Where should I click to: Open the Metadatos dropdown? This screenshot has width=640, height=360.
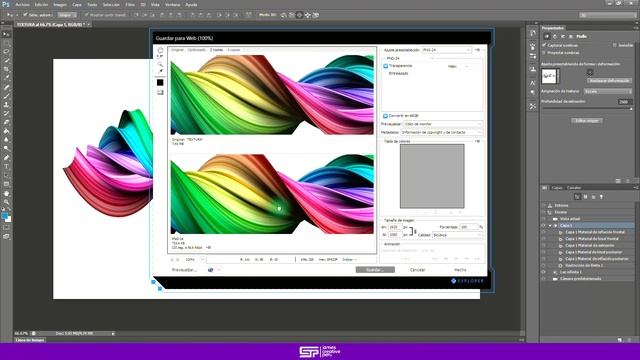pyautogui.click(x=441, y=132)
